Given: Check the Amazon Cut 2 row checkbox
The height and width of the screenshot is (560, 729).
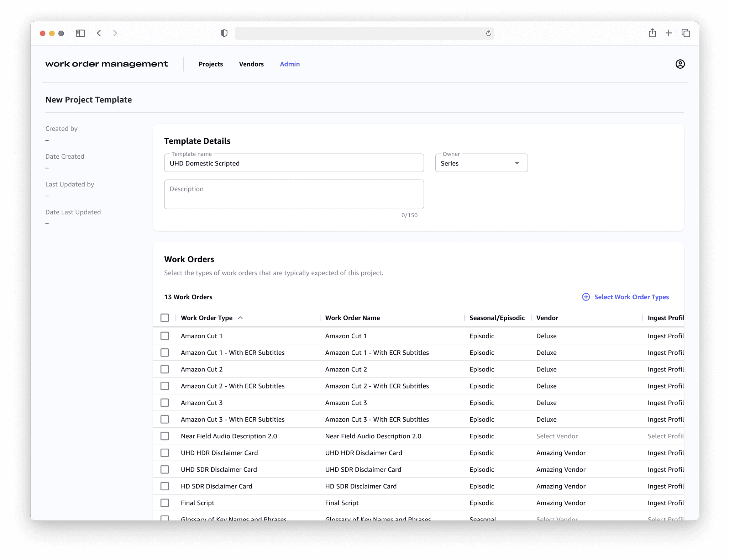Looking at the screenshot, I should (164, 369).
